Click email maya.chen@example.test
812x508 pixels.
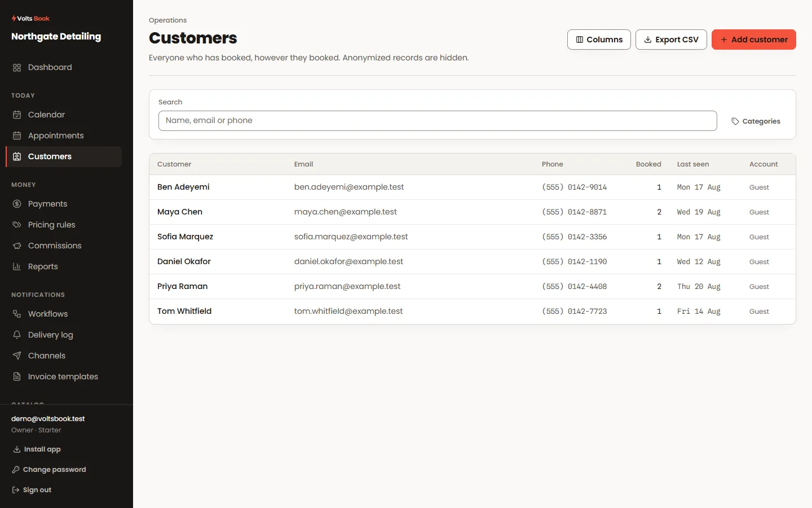pyautogui.click(x=346, y=212)
